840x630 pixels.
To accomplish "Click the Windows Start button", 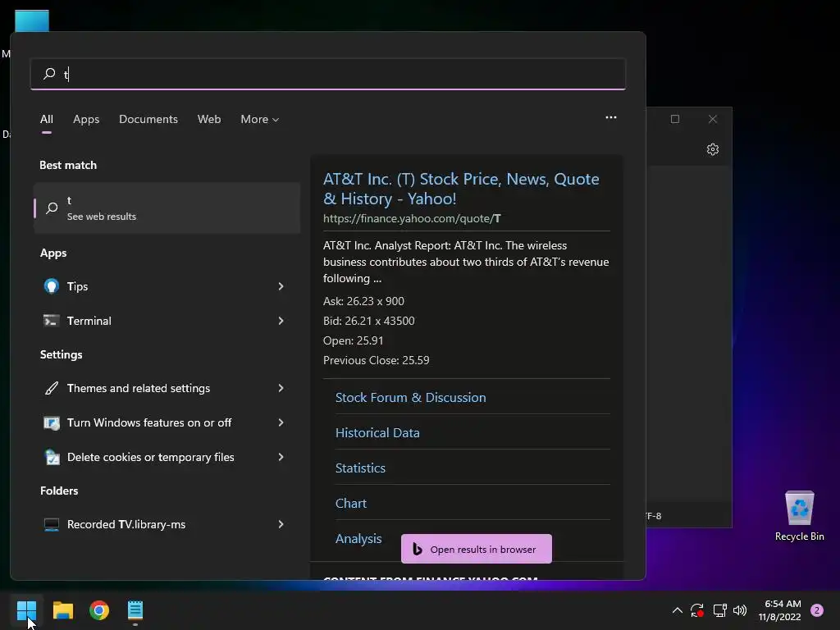I will tap(26, 610).
